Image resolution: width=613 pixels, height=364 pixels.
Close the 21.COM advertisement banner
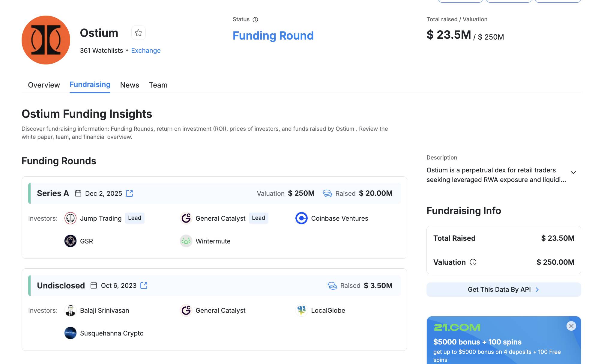[x=571, y=326]
